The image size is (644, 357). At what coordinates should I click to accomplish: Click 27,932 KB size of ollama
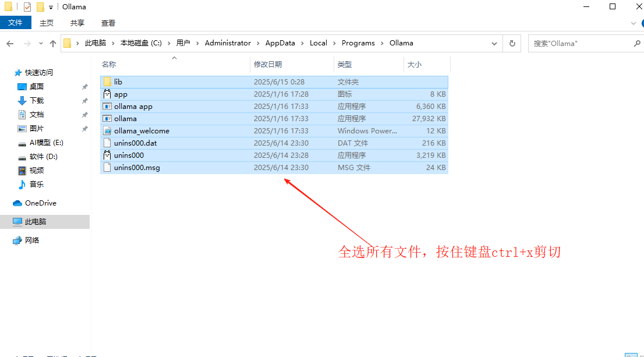click(x=429, y=119)
